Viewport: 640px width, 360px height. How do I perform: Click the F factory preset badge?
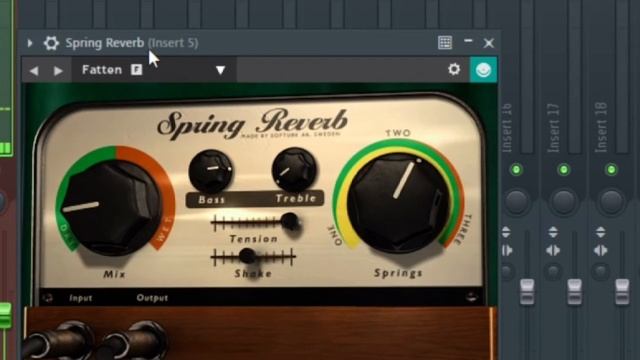tap(136, 70)
